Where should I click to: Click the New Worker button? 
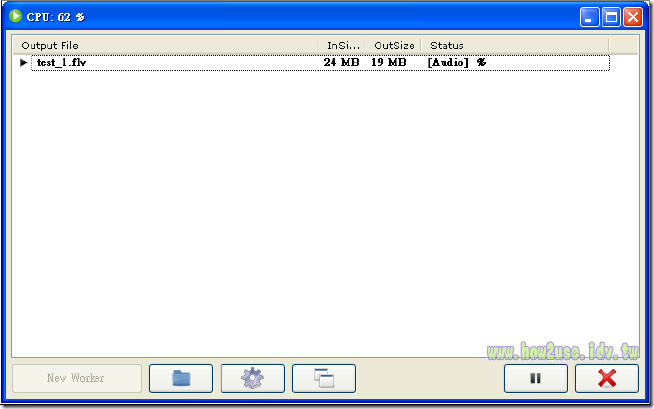77,378
